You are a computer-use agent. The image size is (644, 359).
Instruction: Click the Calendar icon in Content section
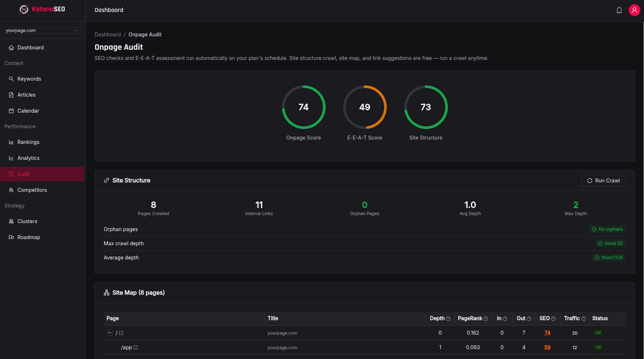(x=11, y=110)
